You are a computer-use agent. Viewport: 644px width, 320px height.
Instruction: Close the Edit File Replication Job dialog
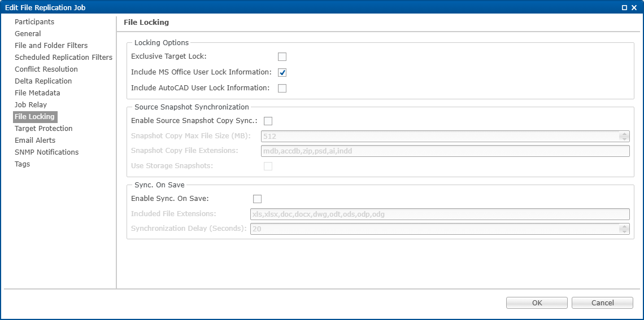click(634, 7)
